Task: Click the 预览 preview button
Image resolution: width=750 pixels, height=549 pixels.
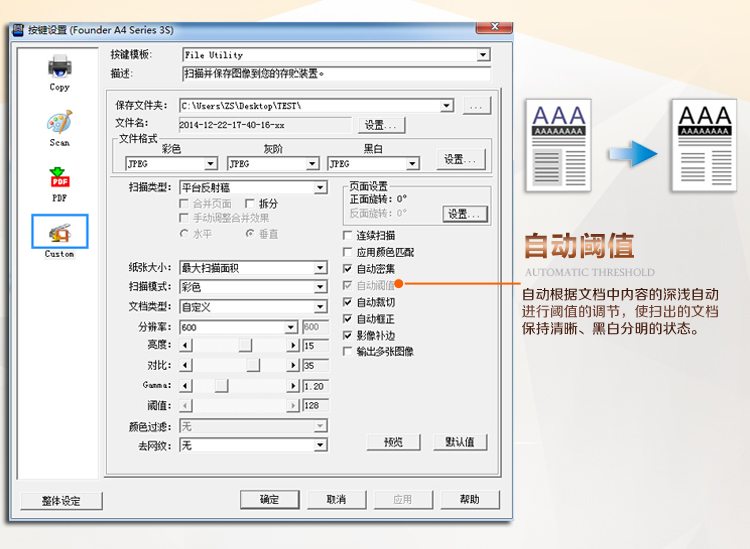Action: [393, 442]
